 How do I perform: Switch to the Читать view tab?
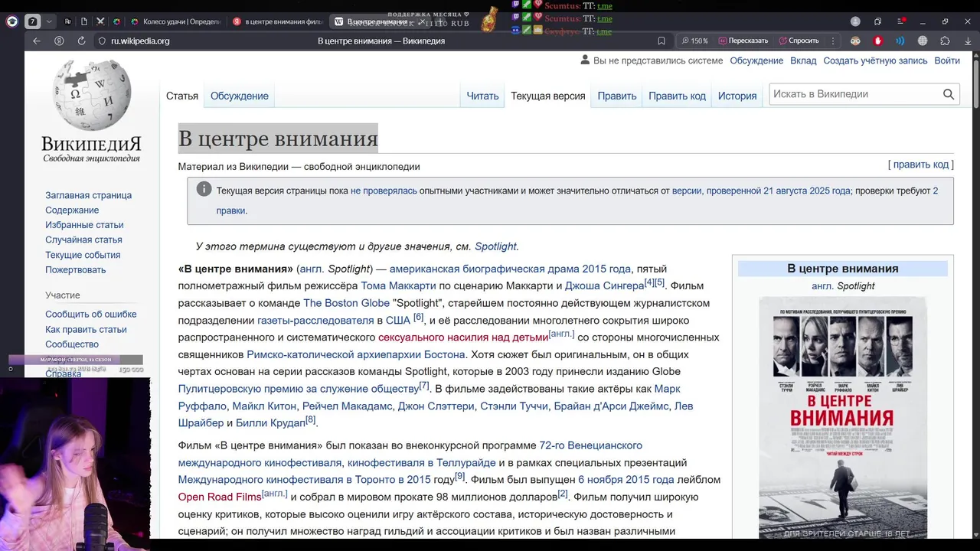pyautogui.click(x=482, y=96)
